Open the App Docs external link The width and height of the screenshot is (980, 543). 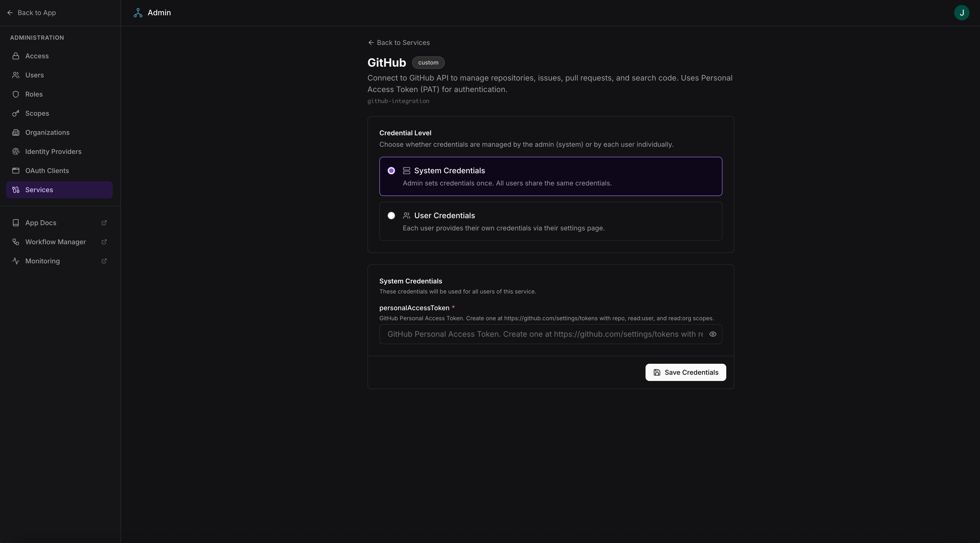59,223
